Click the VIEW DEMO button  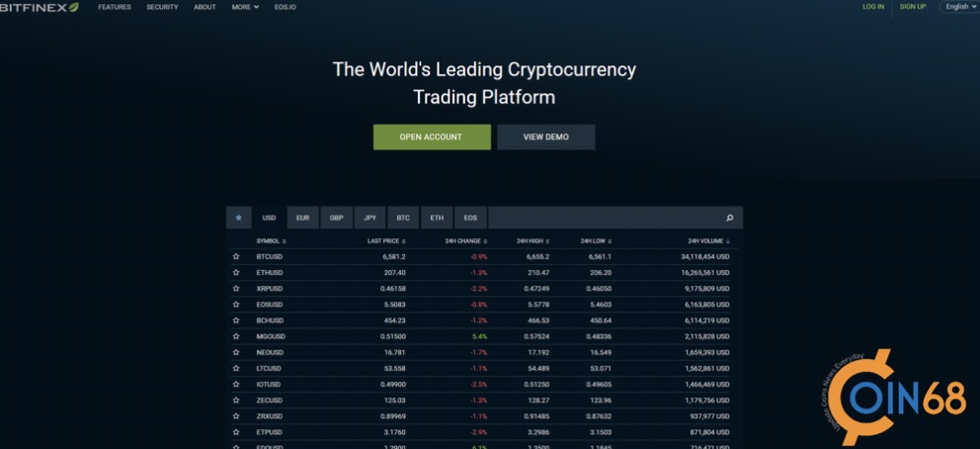(545, 136)
